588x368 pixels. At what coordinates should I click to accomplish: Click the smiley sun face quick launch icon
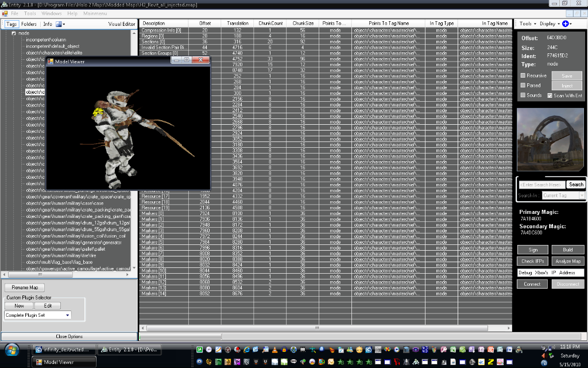359,350
